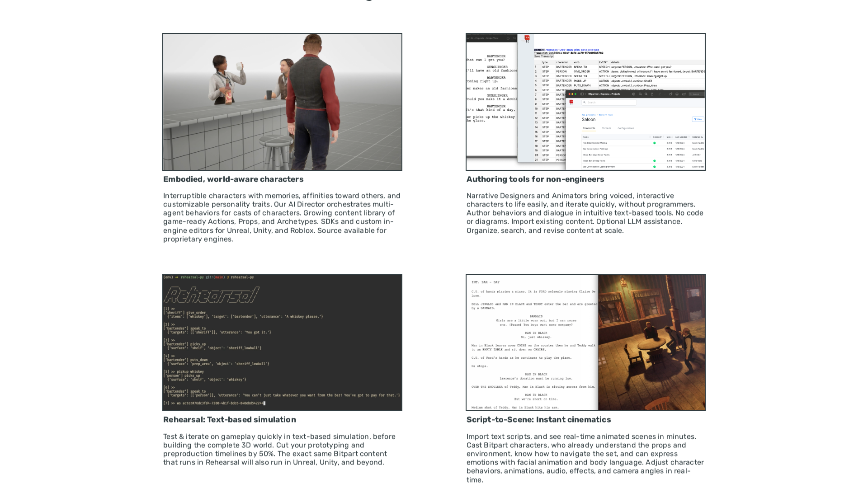Screen dimensions: 868x488
Task: Toggle the green enabled dot for the Cocktail Making row
Action: pyautogui.click(x=654, y=143)
